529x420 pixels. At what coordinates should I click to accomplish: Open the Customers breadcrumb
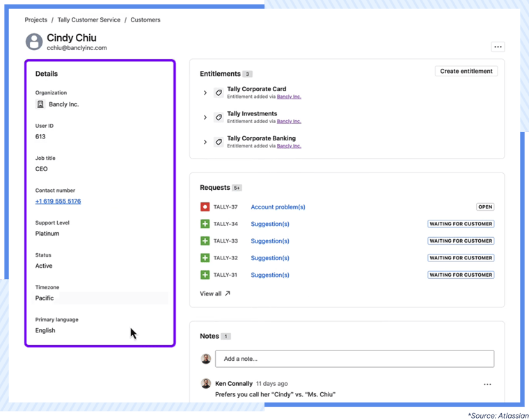coord(145,20)
